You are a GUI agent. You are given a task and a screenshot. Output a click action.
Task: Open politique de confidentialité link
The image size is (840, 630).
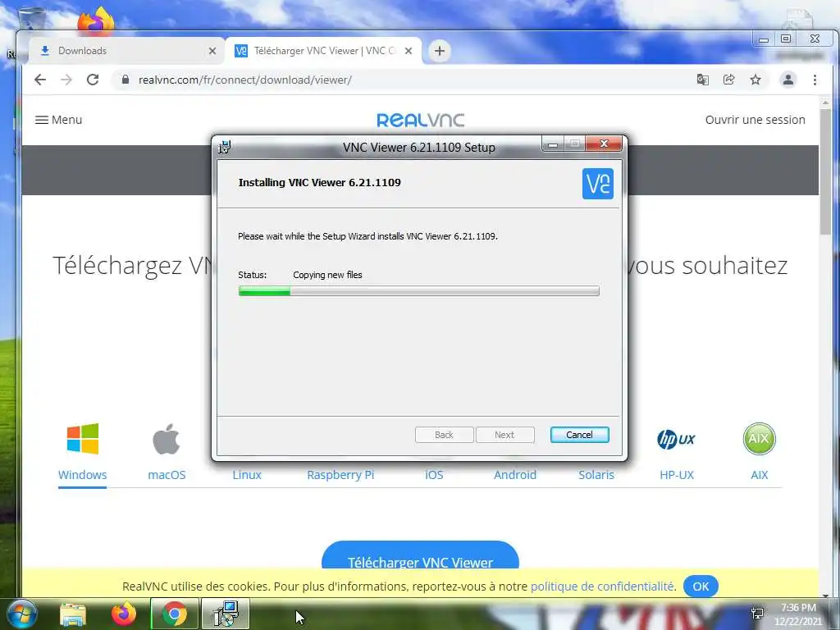602,587
